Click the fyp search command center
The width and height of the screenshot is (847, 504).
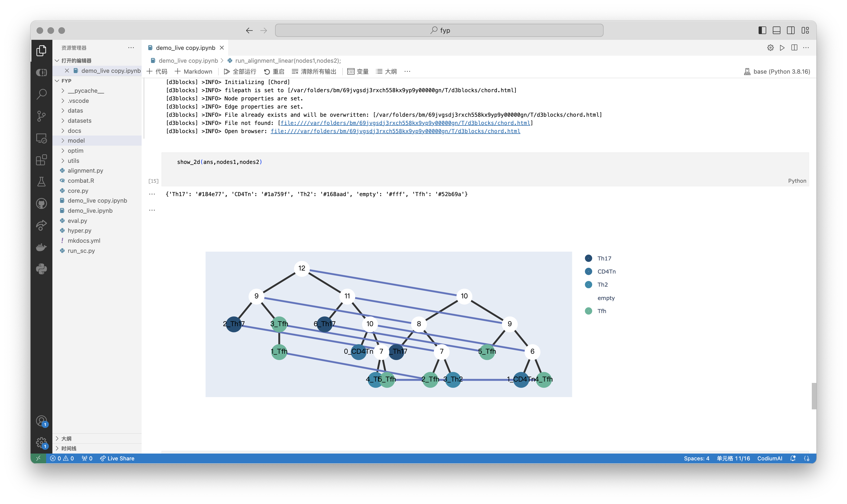pyautogui.click(x=439, y=30)
